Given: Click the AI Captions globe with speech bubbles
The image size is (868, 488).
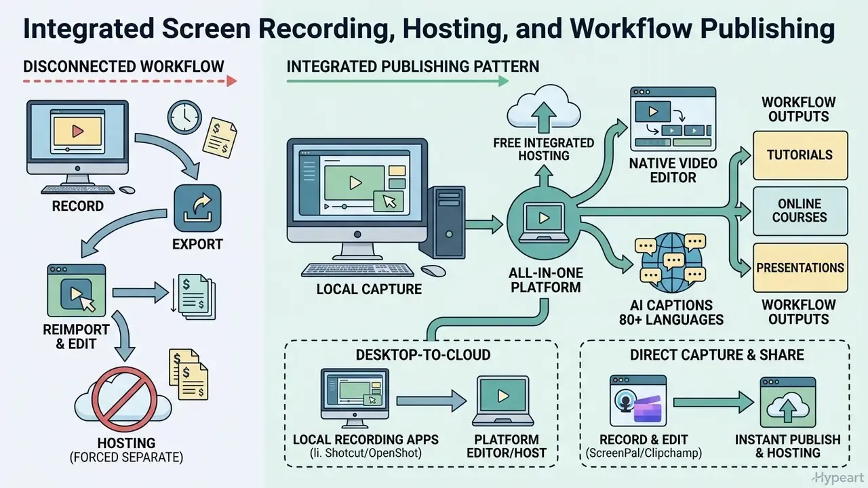Looking at the screenshot, I should pos(673,261).
